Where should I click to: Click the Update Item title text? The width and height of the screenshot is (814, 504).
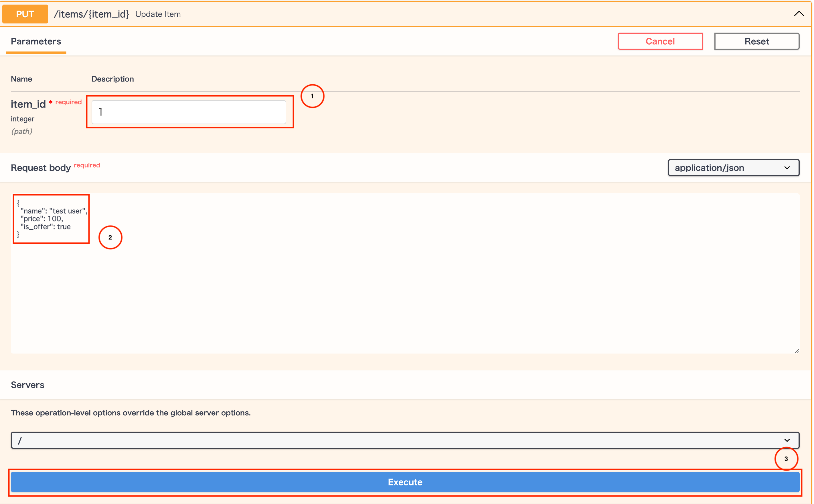(x=158, y=14)
